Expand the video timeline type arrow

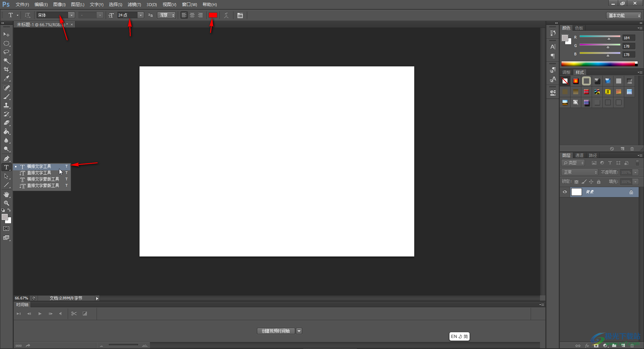tap(299, 331)
